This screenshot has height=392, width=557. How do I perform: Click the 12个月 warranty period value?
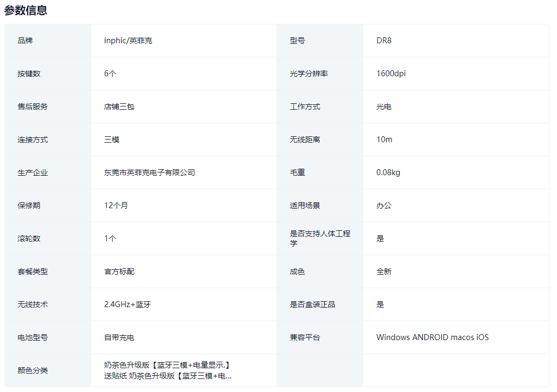[116, 205]
